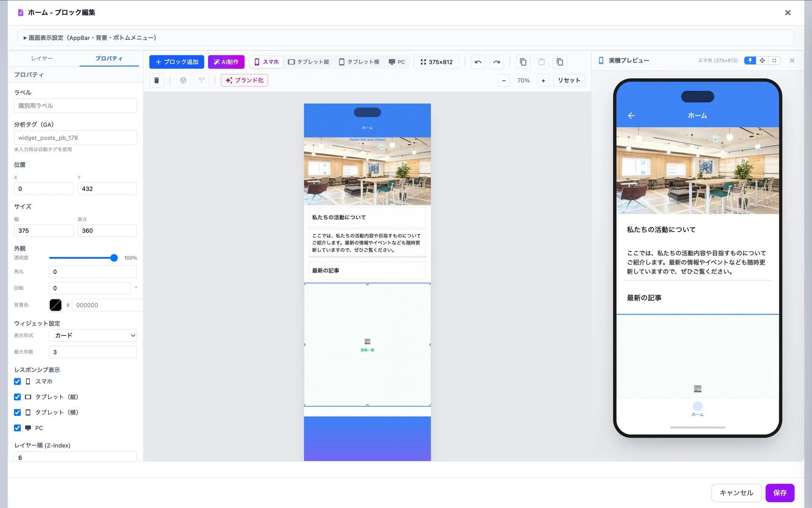Click the copy icon left of clipboard
This screenshot has height=508, width=812.
click(523, 62)
